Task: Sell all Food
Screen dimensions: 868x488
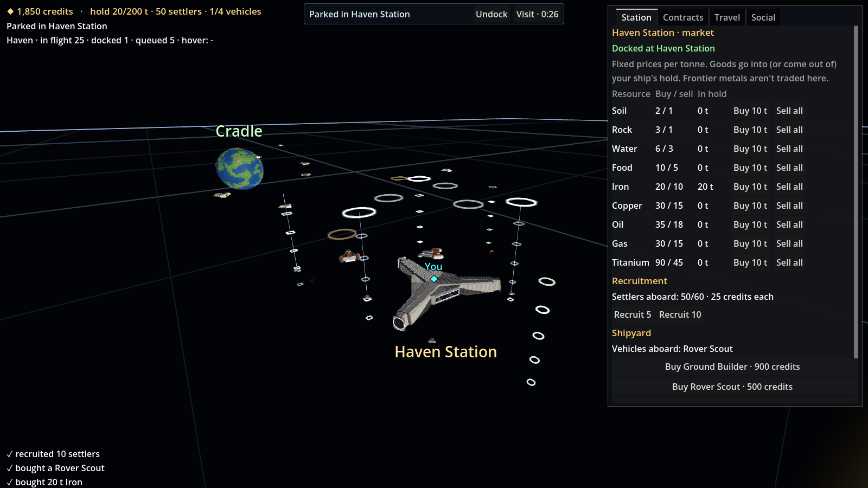Action: point(789,168)
